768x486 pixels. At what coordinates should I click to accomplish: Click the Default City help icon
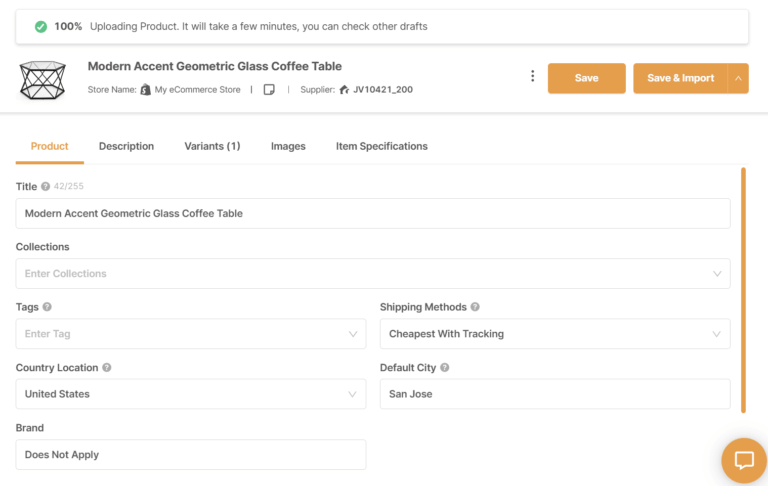click(x=445, y=367)
